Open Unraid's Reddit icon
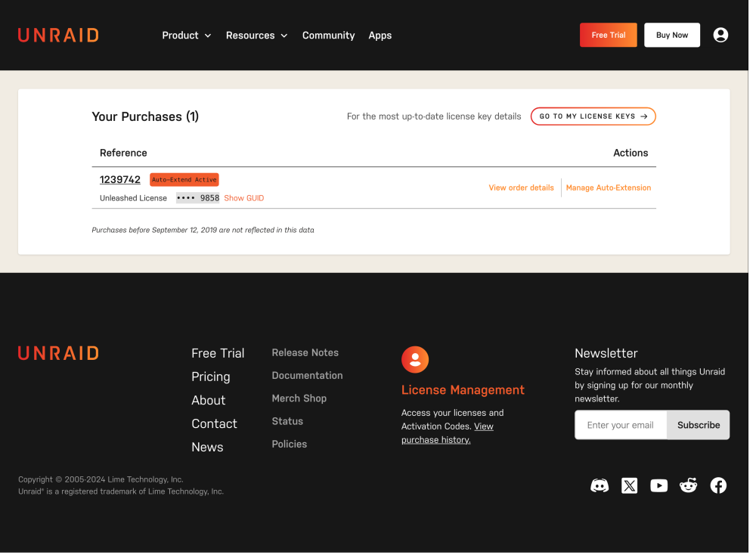Viewport: 756px width, 558px height. tap(688, 485)
